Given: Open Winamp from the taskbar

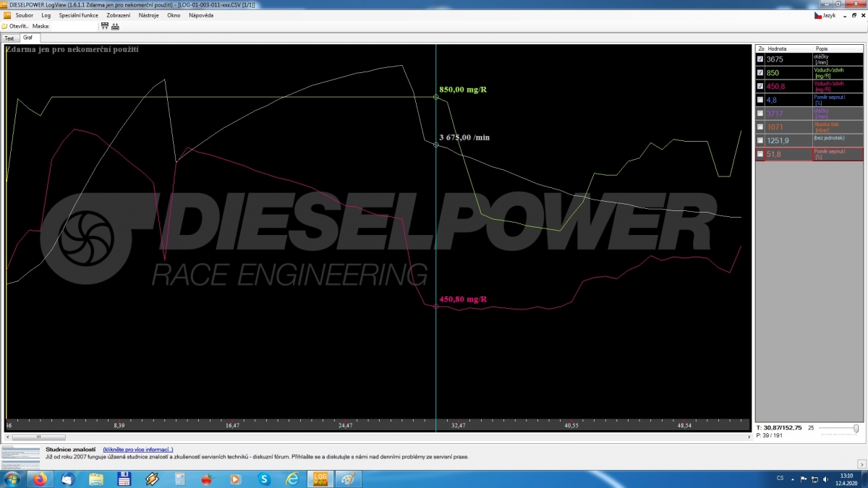Looking at the screenshot, I should click(x=152, y=479).
